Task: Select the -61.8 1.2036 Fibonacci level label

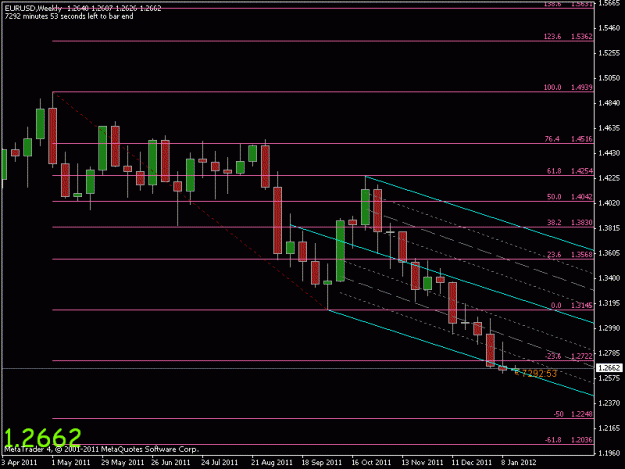Action: 568,440
